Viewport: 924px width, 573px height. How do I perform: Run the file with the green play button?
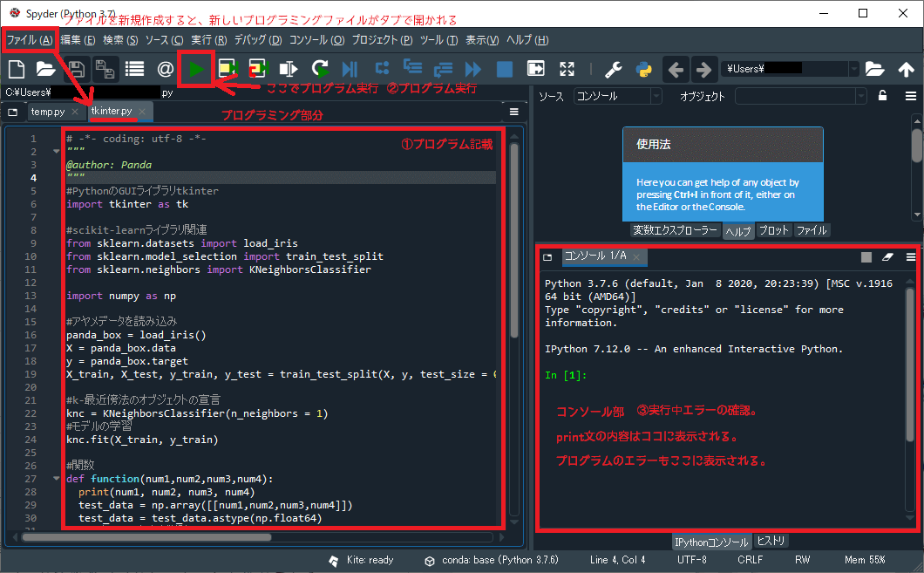(x=196, y=69)
